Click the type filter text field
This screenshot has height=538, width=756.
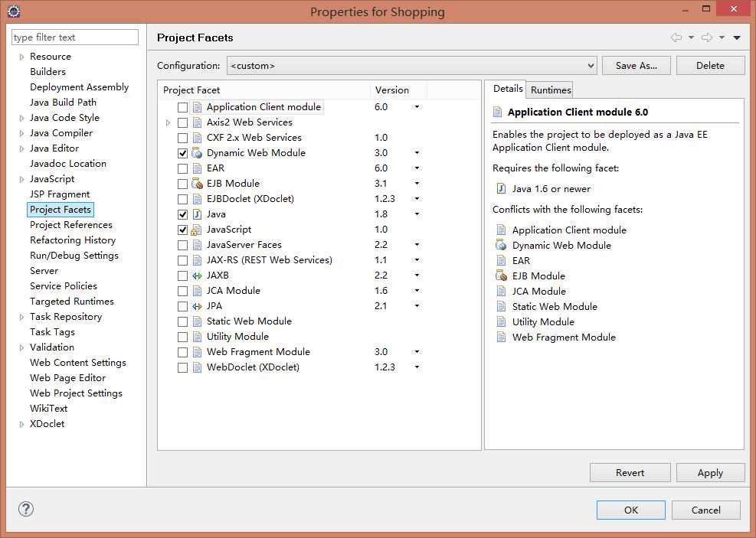[x=75, y=37]
